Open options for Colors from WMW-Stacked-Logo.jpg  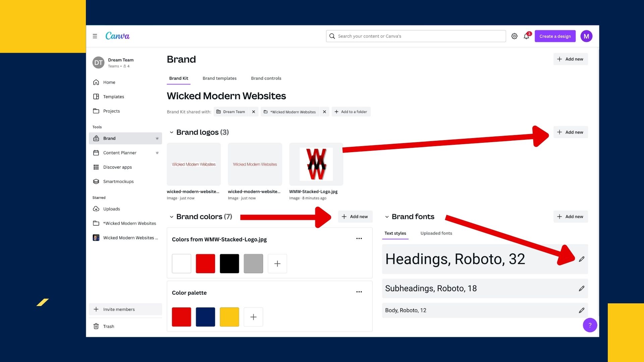point(359,239)
